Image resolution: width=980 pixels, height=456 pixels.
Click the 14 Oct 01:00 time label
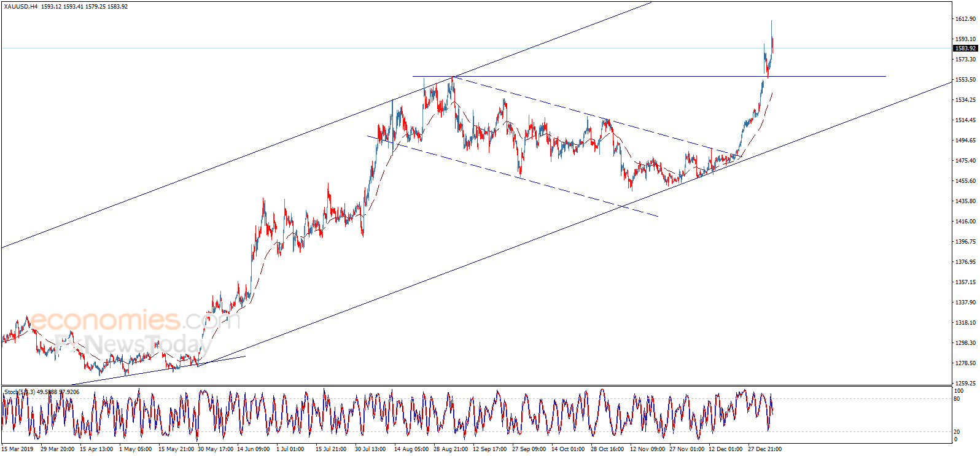pos(568,449)
